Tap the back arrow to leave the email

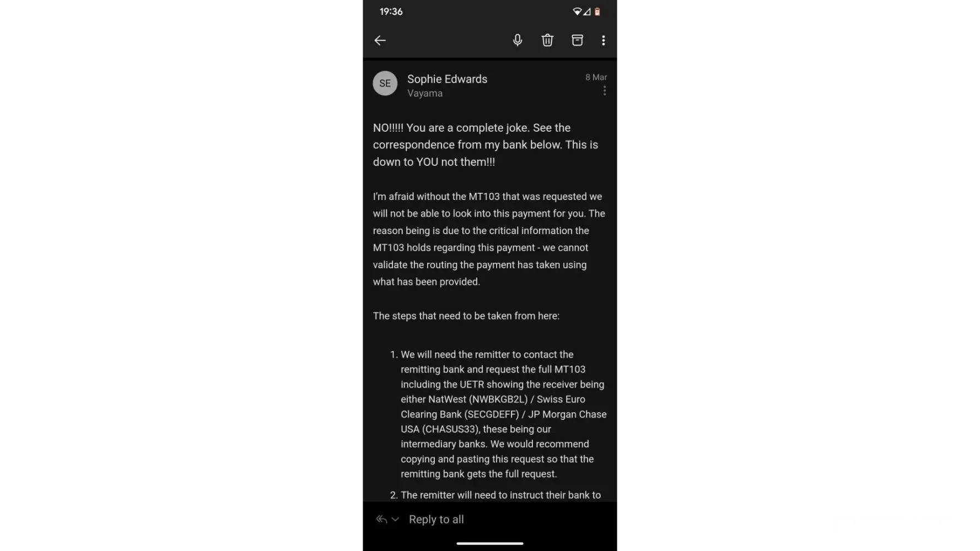tap(380, 40)
